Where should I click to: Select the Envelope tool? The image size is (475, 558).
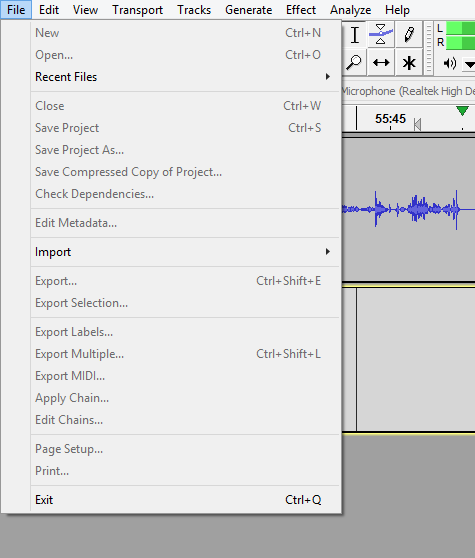tap(381, 35)
